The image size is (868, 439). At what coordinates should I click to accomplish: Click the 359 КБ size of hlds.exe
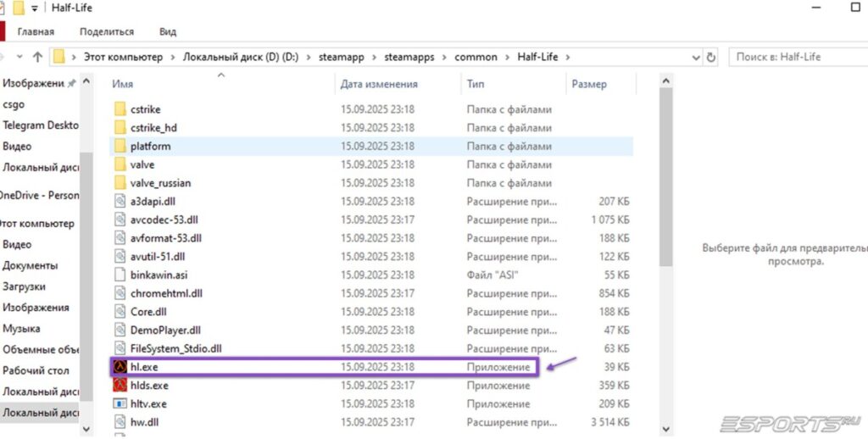(614, 385)
